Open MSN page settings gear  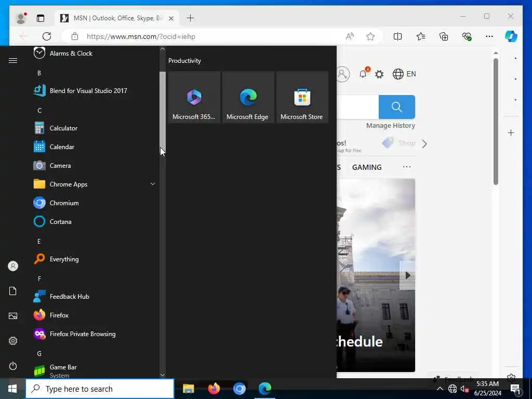point(379,74)
